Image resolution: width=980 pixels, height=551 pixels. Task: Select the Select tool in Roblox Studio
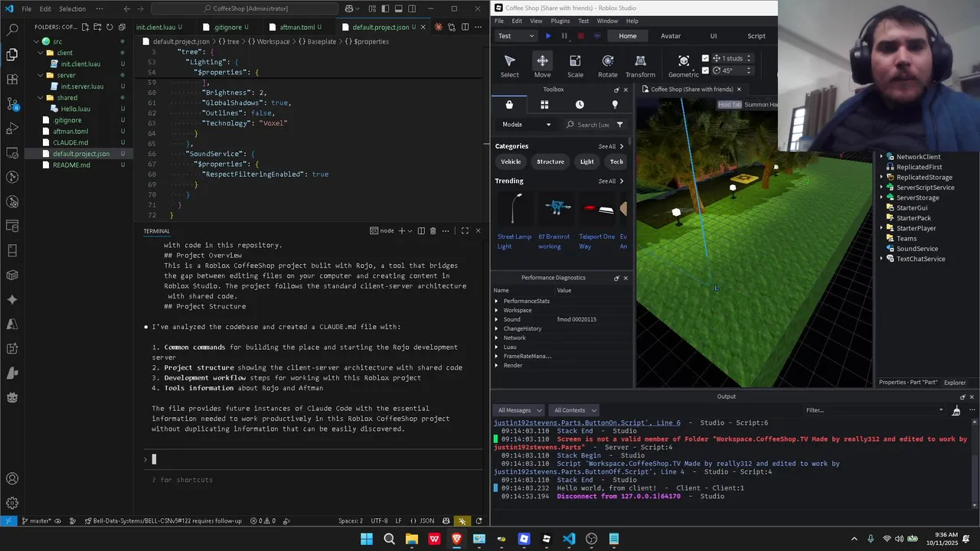(510, 66)
